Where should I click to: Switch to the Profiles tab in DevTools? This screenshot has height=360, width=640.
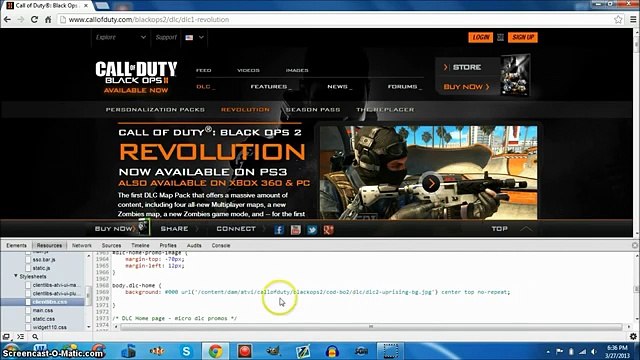(168, 245)
